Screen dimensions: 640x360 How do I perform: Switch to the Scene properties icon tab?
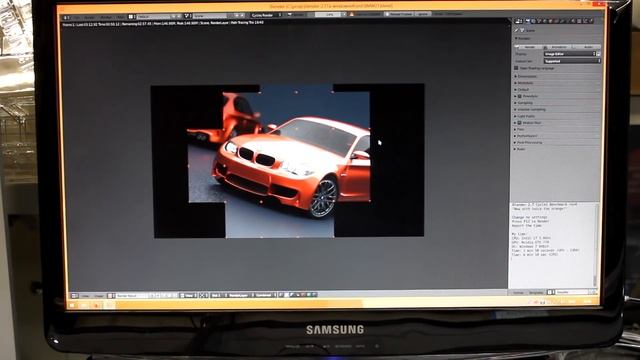pos(539,21)
